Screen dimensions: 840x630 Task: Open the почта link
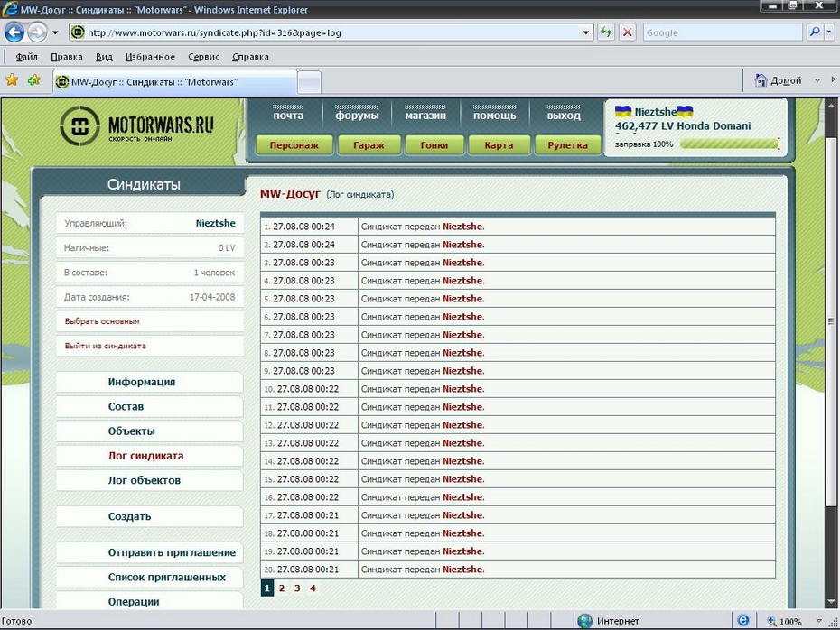pos(288,116)
